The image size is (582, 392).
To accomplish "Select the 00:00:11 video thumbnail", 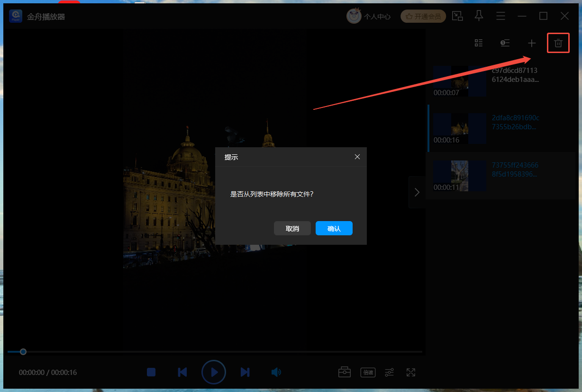I will pyautogui.click(x=460, y=176).
